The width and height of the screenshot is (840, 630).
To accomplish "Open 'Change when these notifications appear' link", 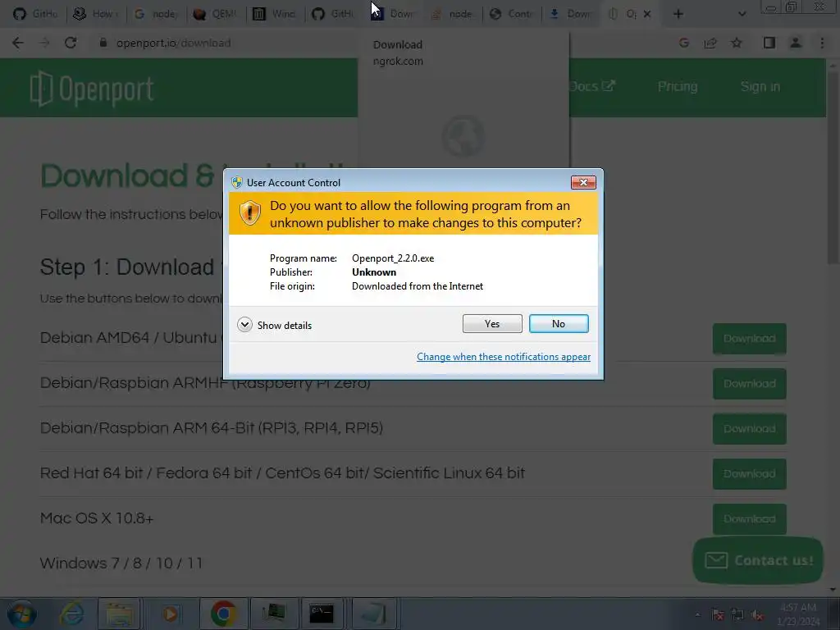I will (504, 357).
